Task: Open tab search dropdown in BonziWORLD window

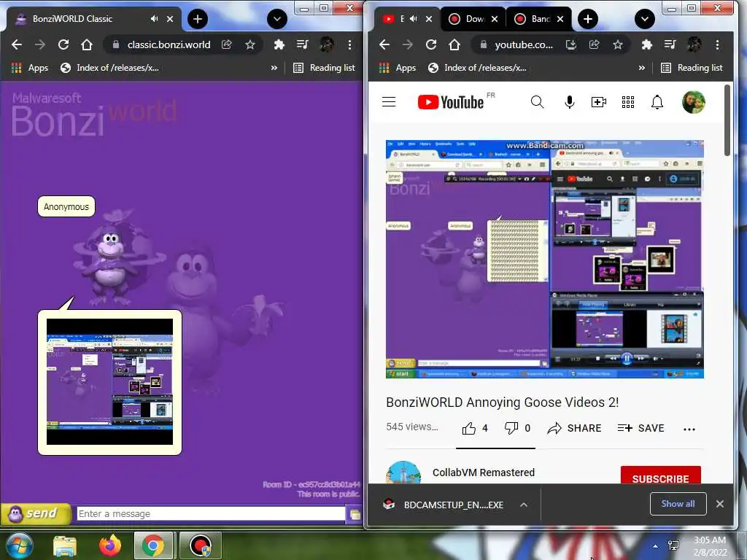Action: 277,19
